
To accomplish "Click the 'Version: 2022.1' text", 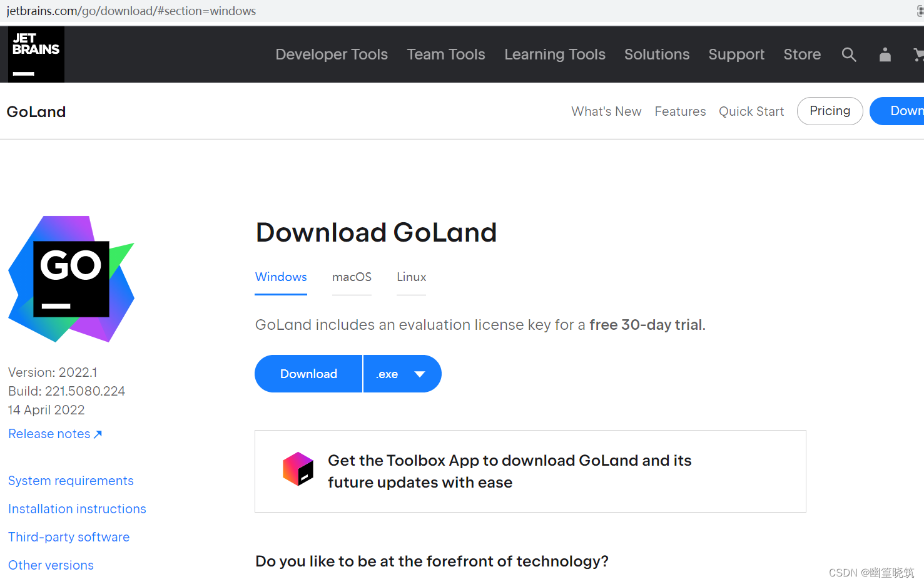I will [53, 372].
